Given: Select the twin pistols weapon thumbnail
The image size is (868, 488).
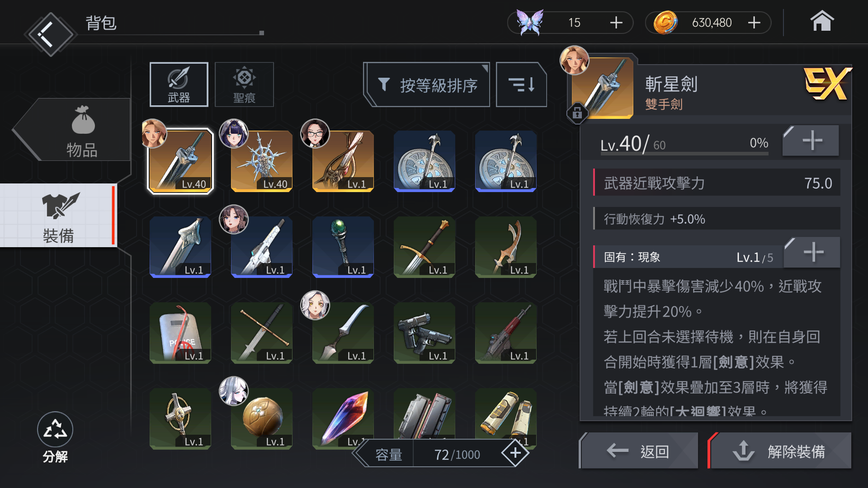Looking at the screenshot, I should (425, 333).
